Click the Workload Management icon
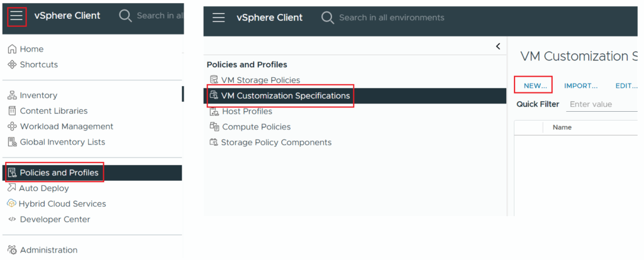Viewport: 644px width, 260px height. (x=13, y=127)
